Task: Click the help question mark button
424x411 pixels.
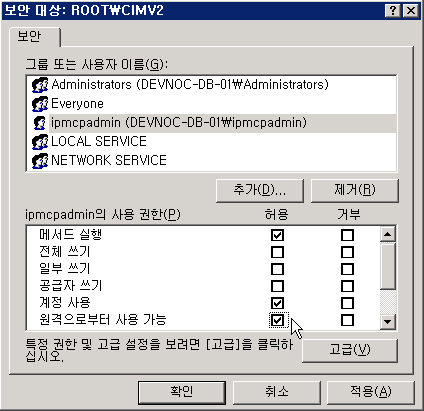Action: [x=393, y=11]
